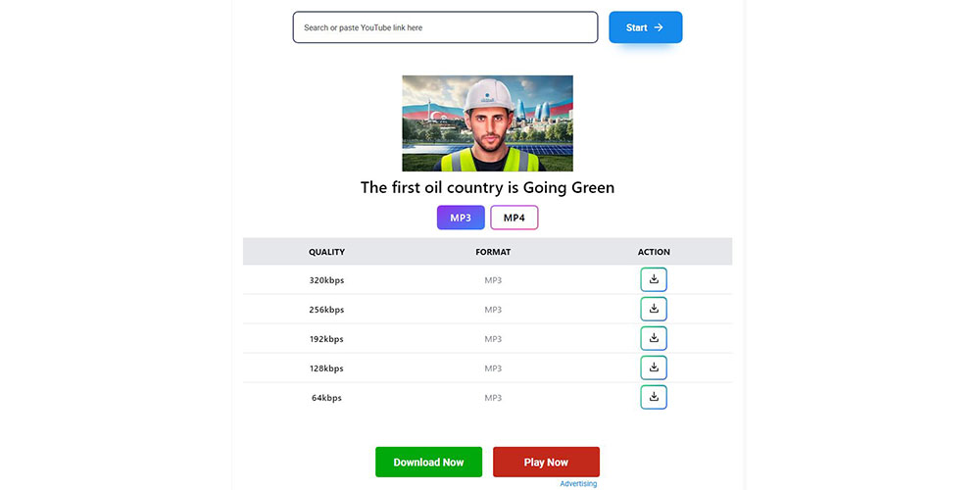
Task: Download the 320kbps MP3 file
Action: pos(654,279)
